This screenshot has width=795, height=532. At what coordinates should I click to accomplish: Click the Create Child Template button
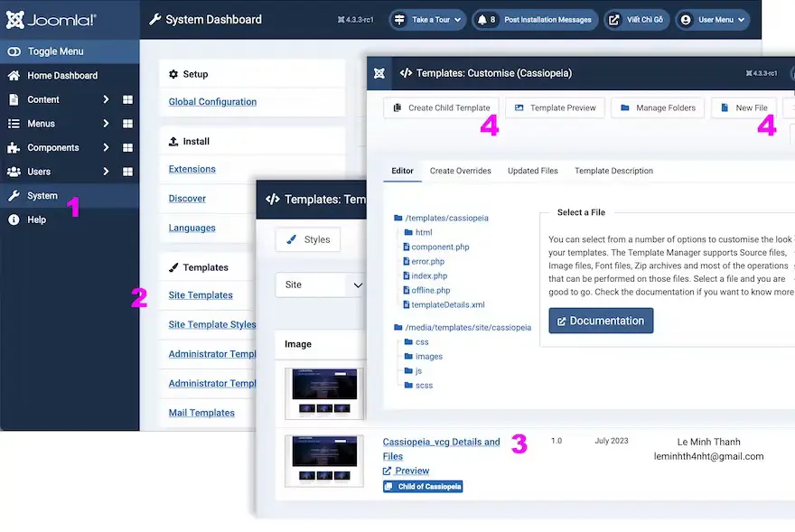(x=442, y=107)
